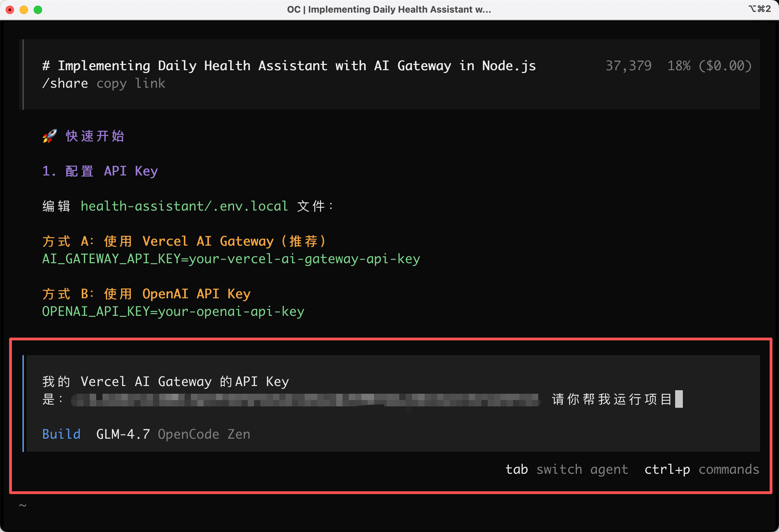Click the rocket emoji icon
Viewport: 779px width, 532px height.
point(49,136)
